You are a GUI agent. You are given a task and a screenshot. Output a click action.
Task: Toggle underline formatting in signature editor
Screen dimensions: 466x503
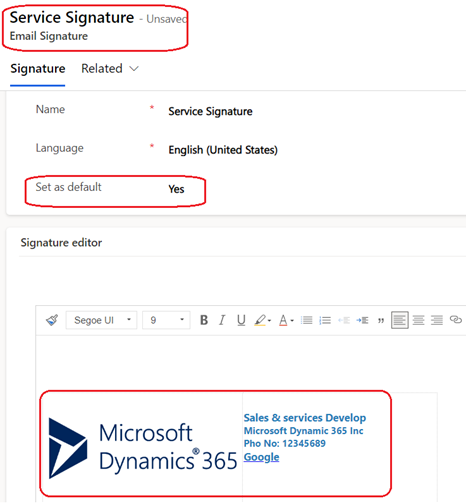[x=241, y=320]
